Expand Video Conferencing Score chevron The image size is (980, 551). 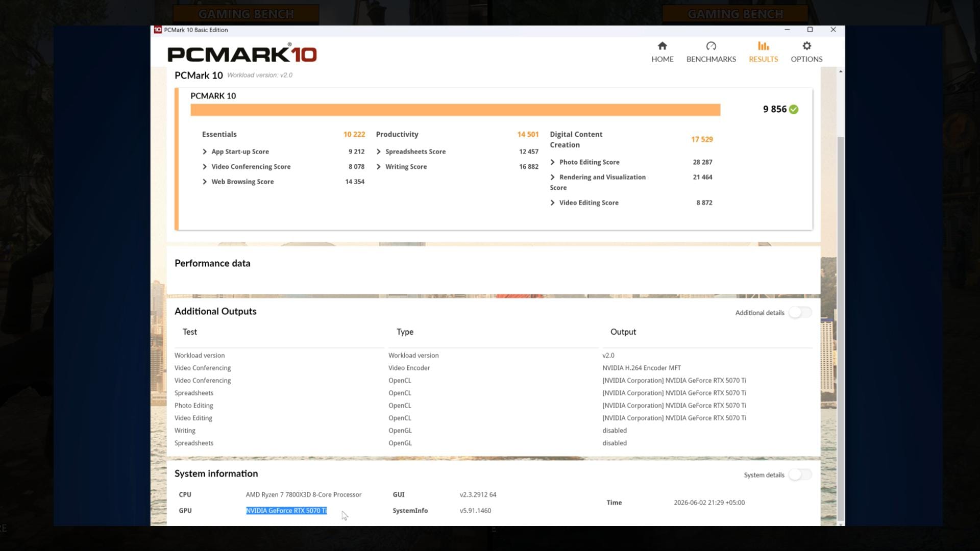205,167
